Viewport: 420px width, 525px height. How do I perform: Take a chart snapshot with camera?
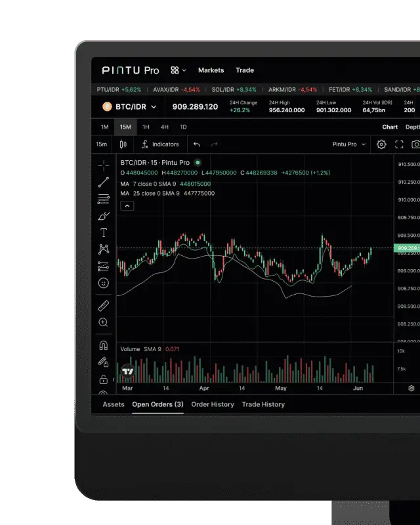(416, 144)
